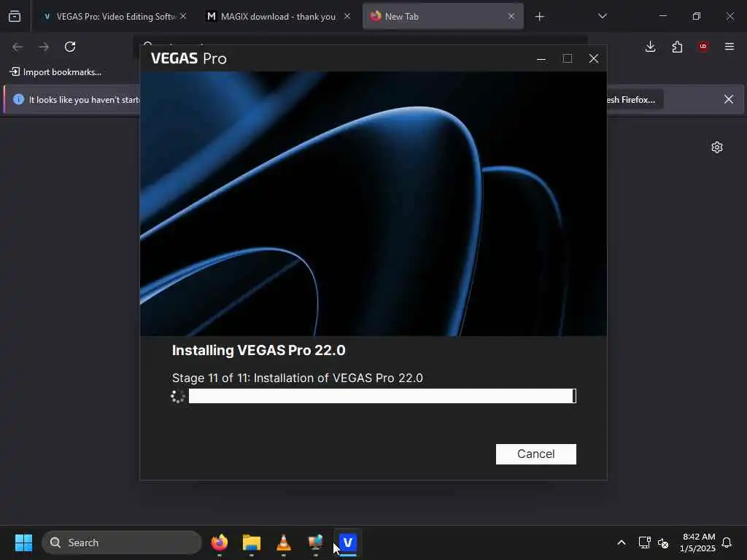The image size is (747, 560).
Task: Maximize the VEGAS Pro installer window
Action: click(x=567, y=58)
